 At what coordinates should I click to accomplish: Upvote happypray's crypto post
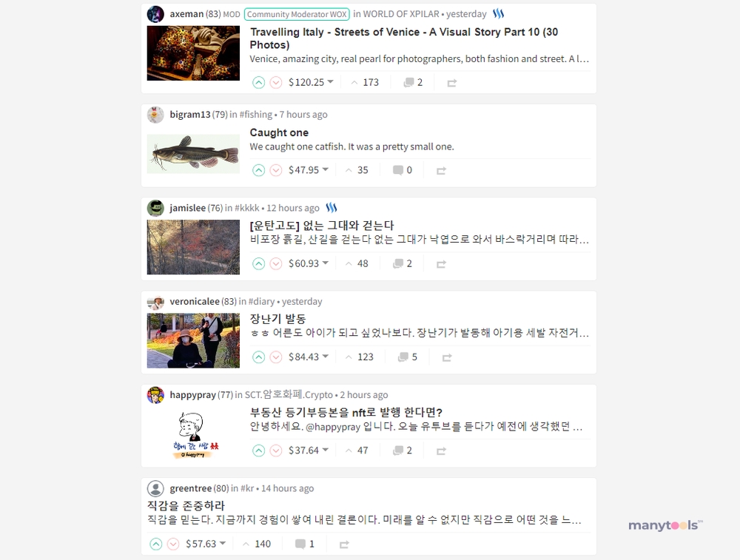[258, 451]
